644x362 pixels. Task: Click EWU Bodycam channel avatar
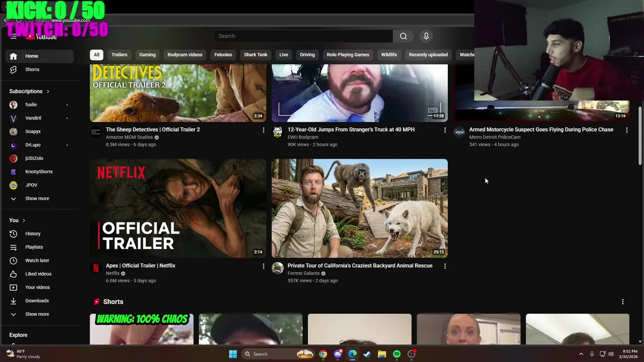[x=277, y=132]
